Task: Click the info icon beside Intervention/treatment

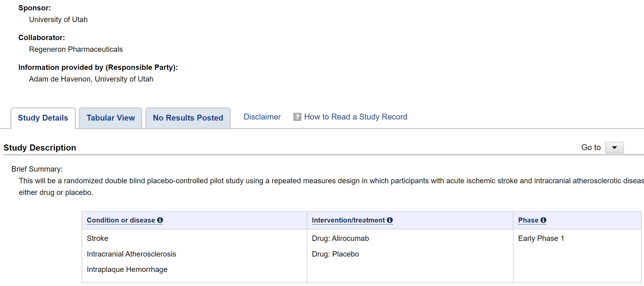Action: pos(390,220)
